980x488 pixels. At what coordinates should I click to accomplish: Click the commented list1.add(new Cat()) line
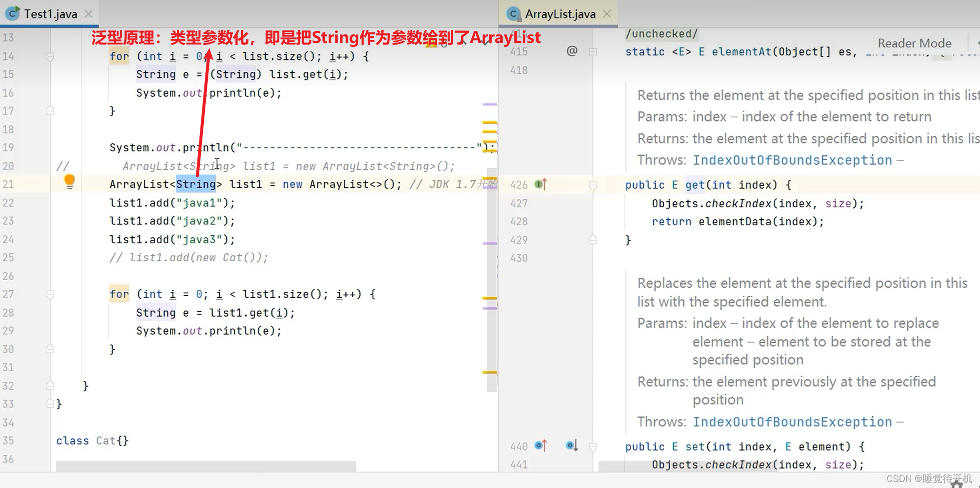[x=188, y=257]
